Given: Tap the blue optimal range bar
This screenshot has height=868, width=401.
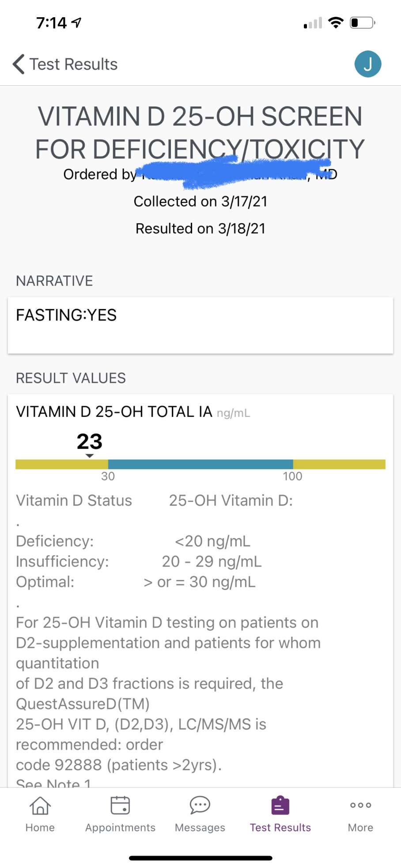Looking at the screenshot, I should [x=200, y=464].
